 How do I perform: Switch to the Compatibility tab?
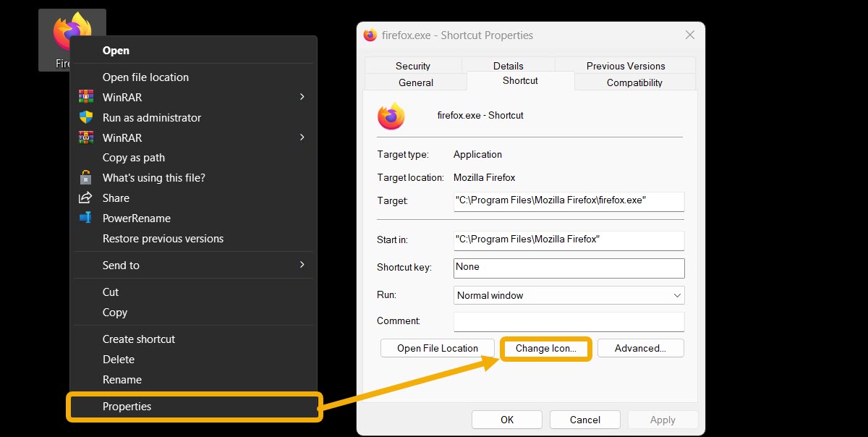tap(634, 82)
